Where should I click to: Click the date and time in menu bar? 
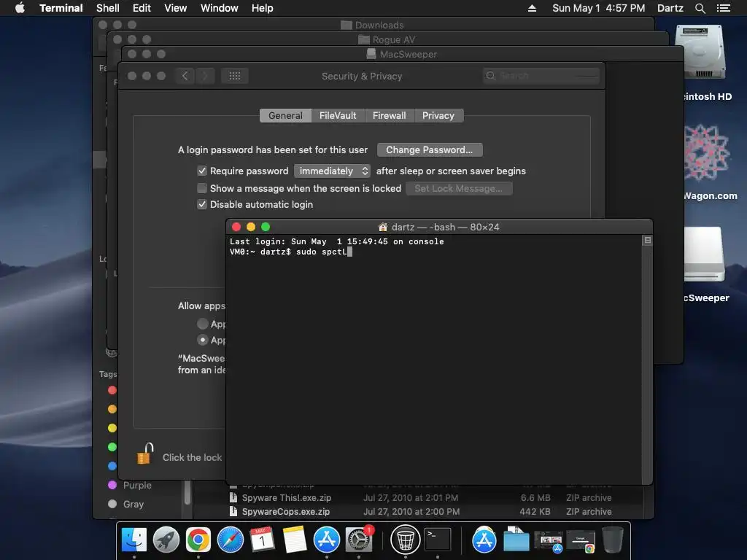tap(598, 8)
